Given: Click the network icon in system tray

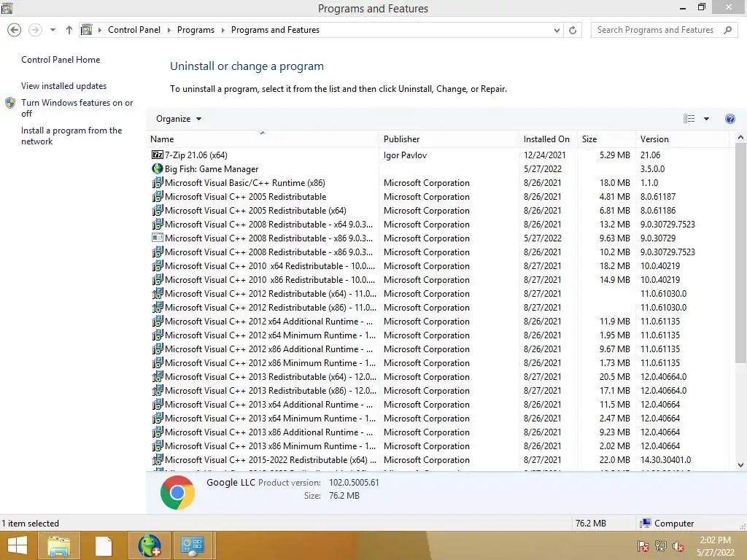Looking at the screenshot, I should pos(661,546).
